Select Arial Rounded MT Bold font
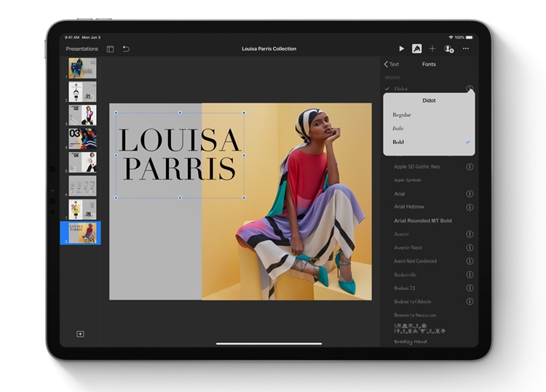 [x=423, y=220]
